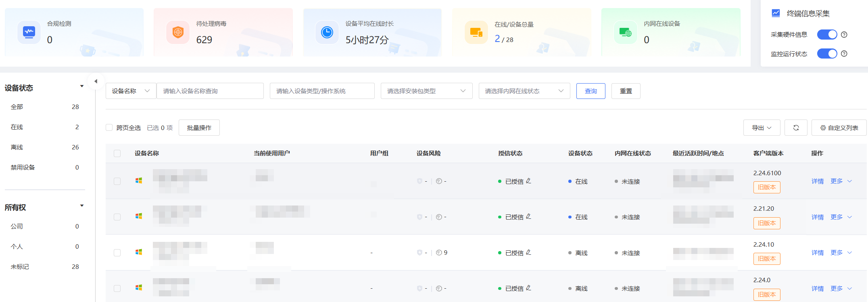Screen dimensions: 868x302
Task: Click the 待处理病毒 shield icon
Action: pos(178,32)
